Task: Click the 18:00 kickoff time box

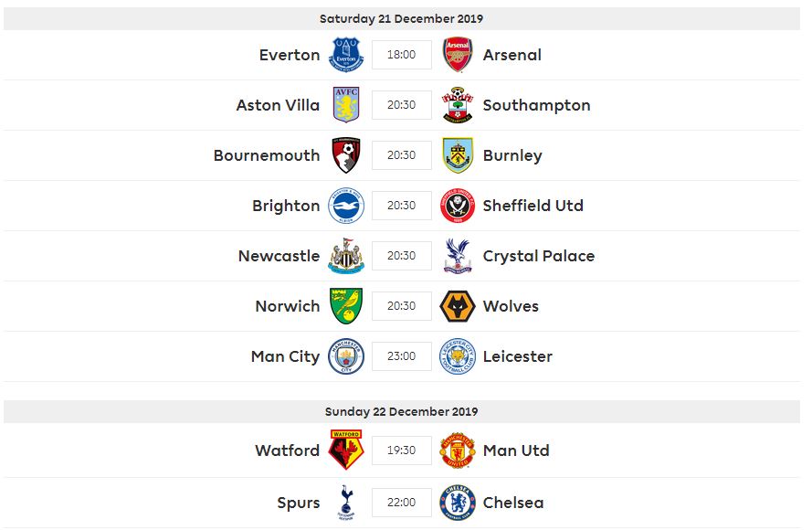Action: pyautogui.click(x=401, y=55)
